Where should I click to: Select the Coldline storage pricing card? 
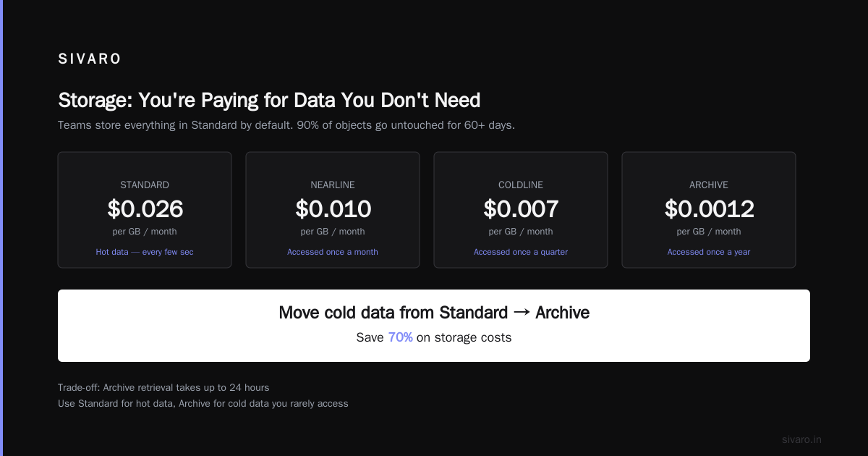[x=521, y=210]
